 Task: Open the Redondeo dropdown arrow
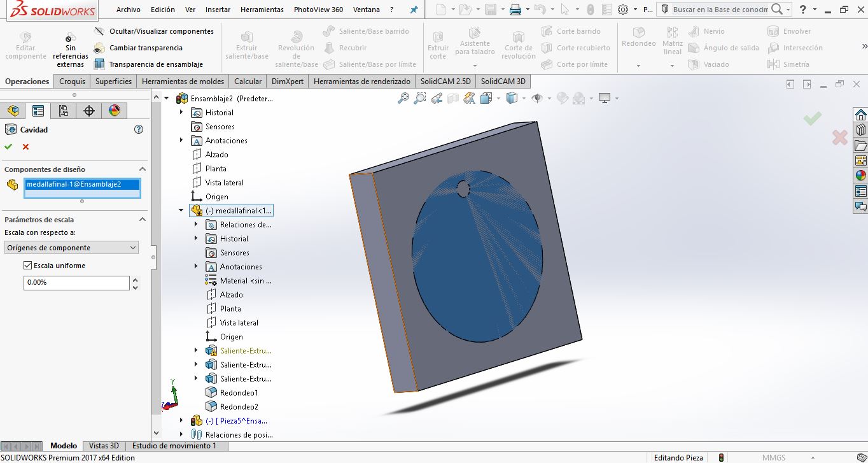tap(638, 66)
